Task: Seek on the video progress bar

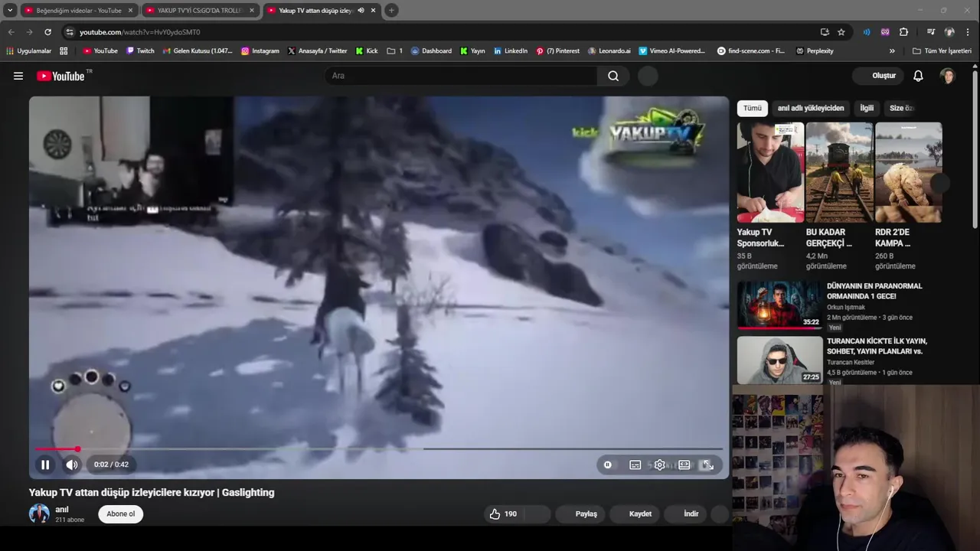Action: [x=379, y=449]
